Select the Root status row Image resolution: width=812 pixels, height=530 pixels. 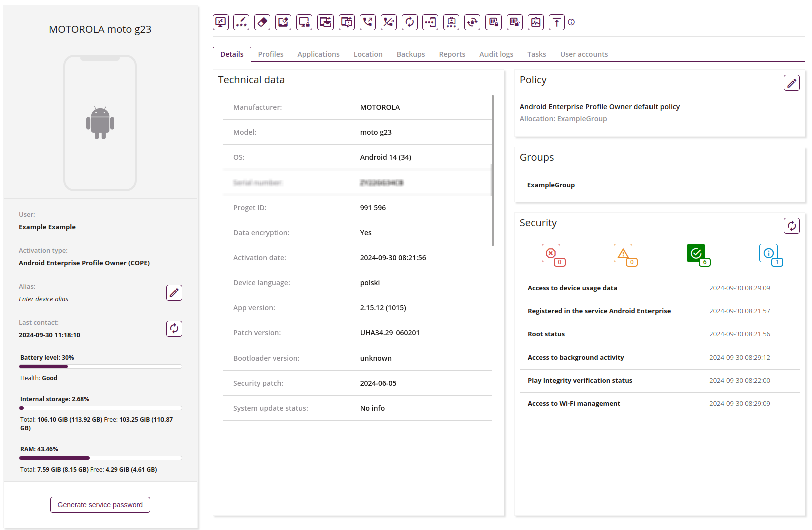pyautogui.click(x=660, y=334)
